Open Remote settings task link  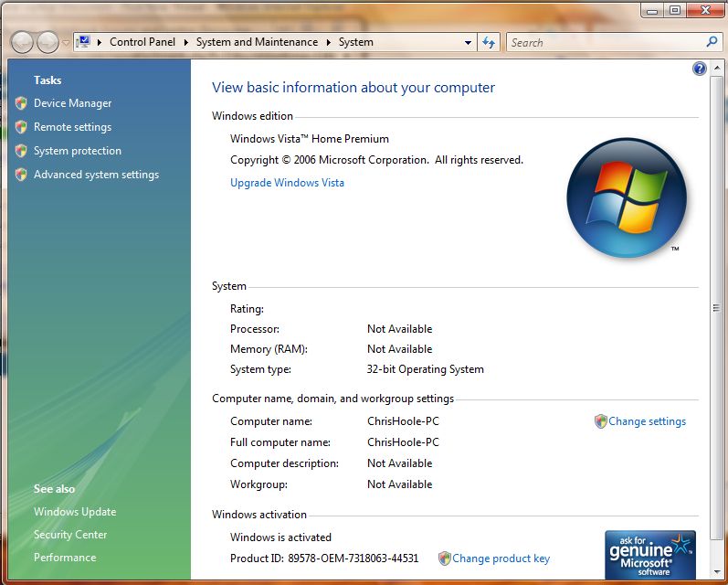(x=72, y=127)
